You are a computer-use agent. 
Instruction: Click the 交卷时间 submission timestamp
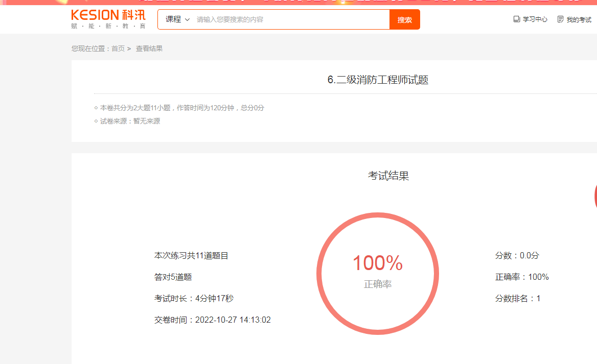coord(212,320)
